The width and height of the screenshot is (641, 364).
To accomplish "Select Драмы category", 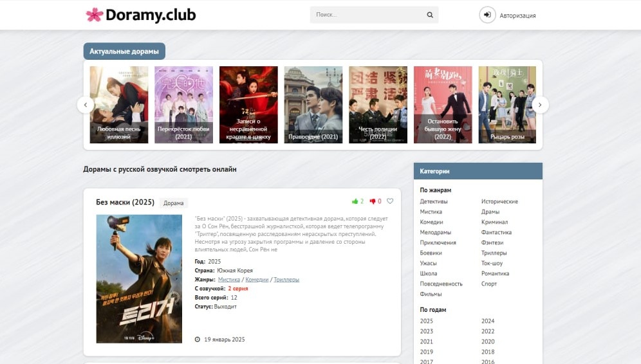I will [490, 212].
